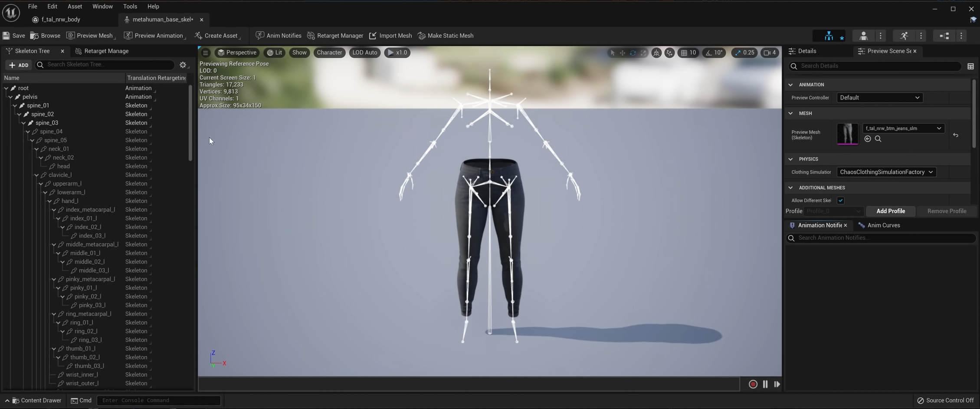Screen dimensions: 980x409
Task: Open the Show viewport options
Action: [299, 53]
